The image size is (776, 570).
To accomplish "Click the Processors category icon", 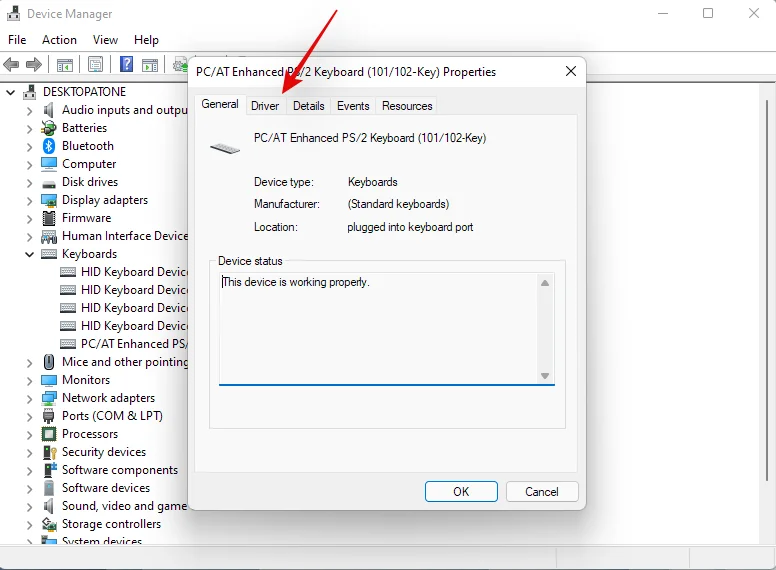I will pyautogui.click(x=48, y=434).
